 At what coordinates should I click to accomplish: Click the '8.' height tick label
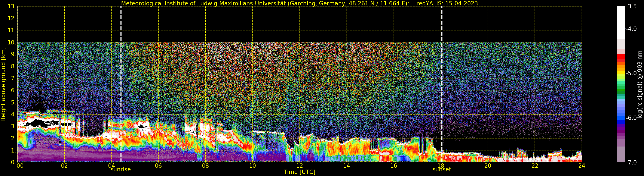(13, 67)
